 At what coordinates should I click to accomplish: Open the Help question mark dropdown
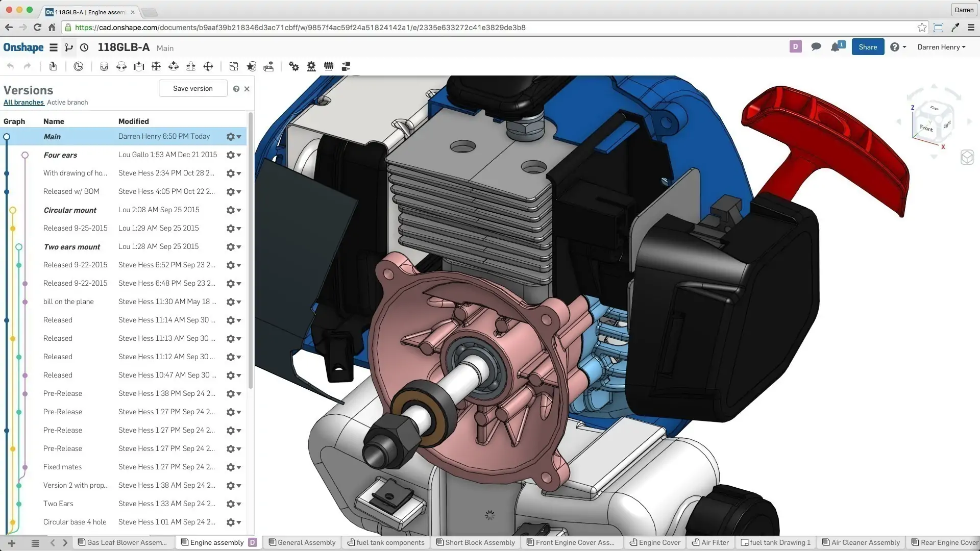click(898, 46)
